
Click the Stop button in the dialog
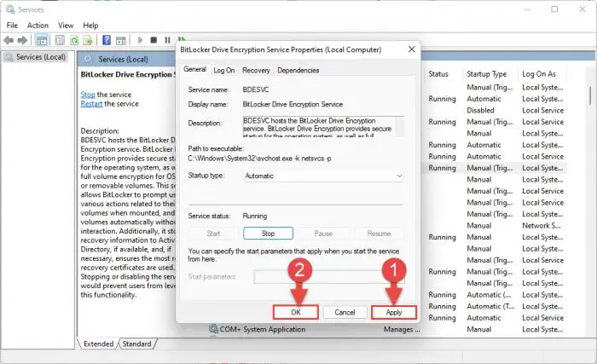[x=268, y=234]
